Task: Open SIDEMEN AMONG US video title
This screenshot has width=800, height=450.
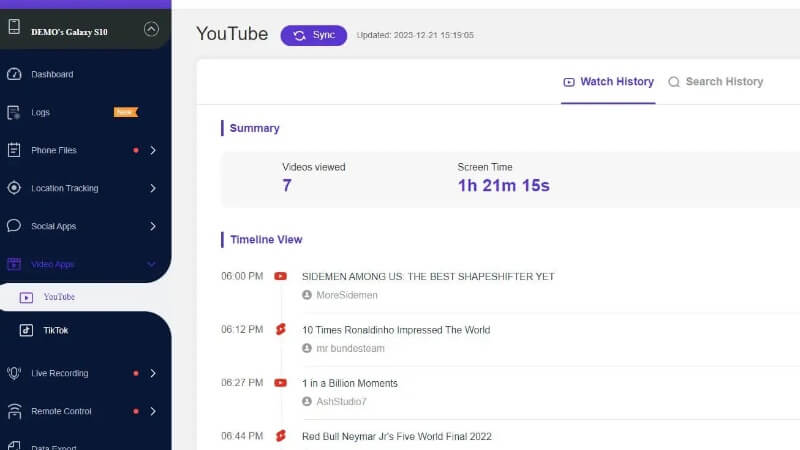Action: tap(428, 277)
